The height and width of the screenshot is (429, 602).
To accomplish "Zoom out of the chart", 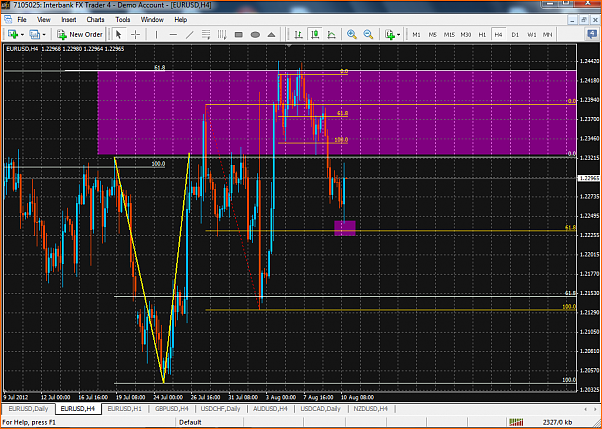I will (x=368, y=35).
